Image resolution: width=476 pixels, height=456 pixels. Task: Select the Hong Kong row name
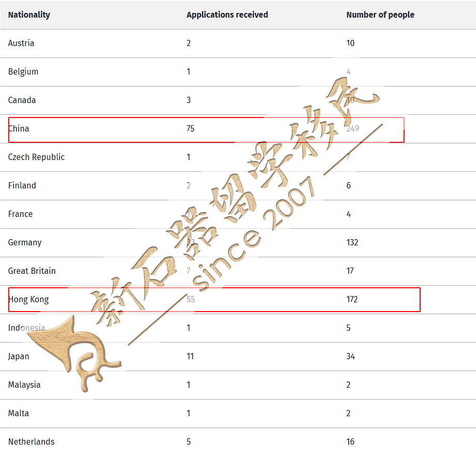pos(28,300)
